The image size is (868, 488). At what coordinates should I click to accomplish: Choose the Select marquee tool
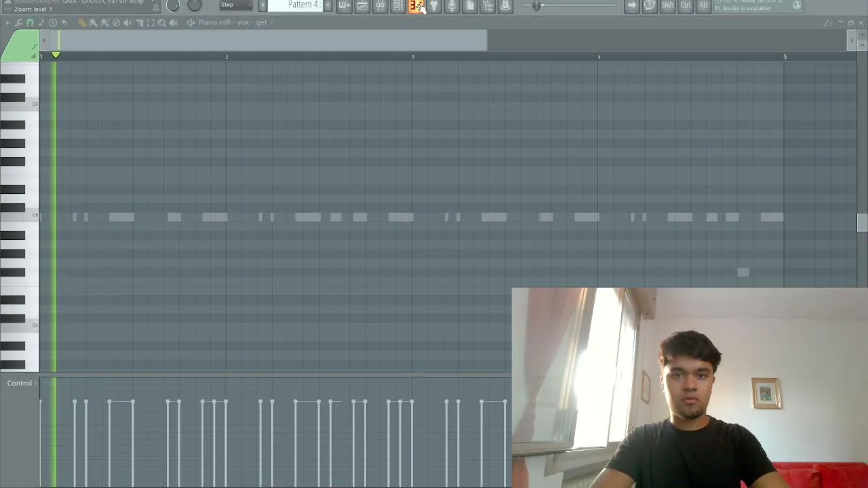tap(151, 23)
